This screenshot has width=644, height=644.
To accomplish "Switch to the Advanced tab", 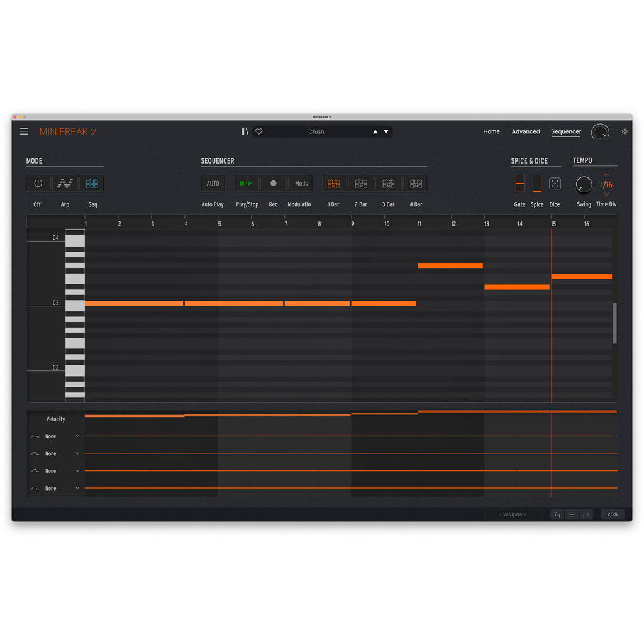I will coord(526,131).
